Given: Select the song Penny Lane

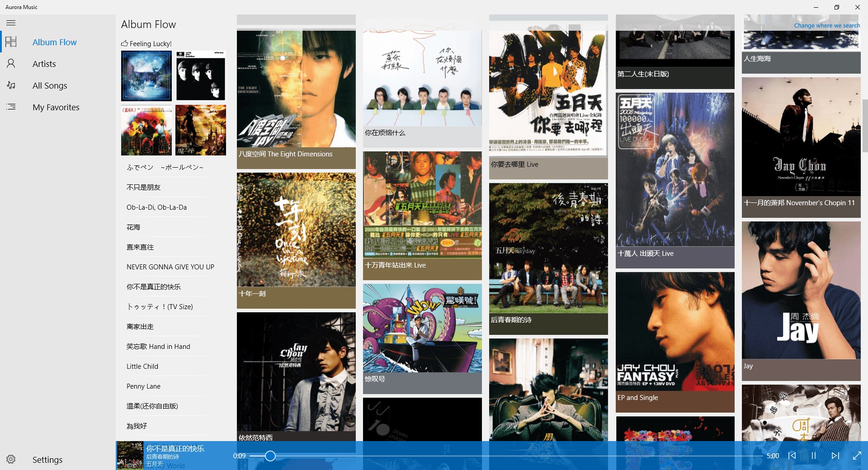Looking at the screenshot, I should point(143,386).
